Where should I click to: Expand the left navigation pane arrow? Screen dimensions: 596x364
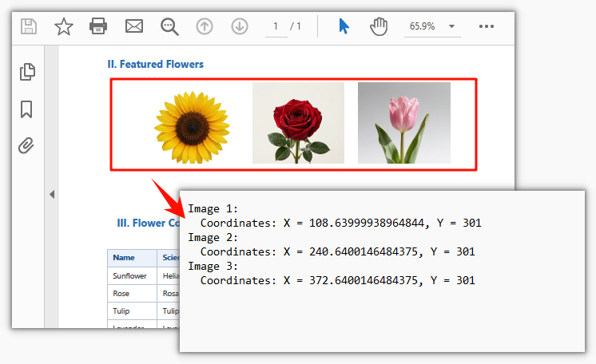(52, 195)
